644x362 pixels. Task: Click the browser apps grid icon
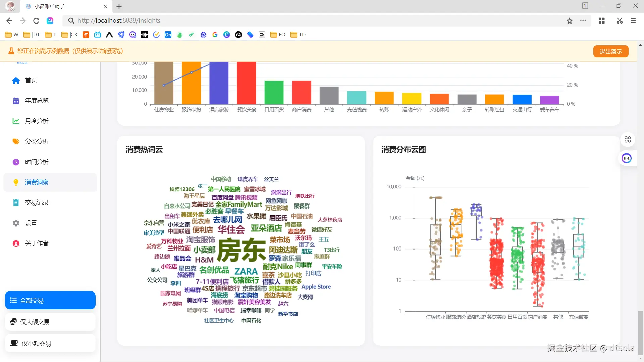tap(602, 21)
